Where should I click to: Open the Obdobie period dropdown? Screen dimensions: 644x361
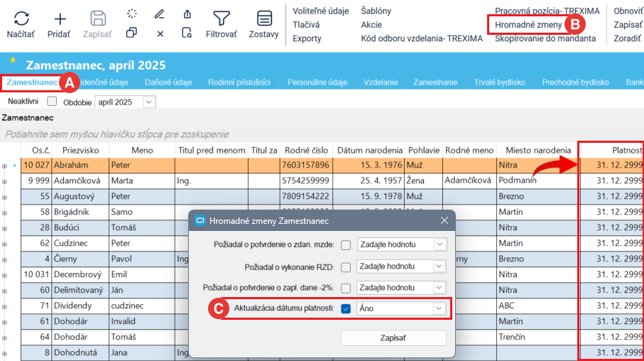(x=148, y=102)
